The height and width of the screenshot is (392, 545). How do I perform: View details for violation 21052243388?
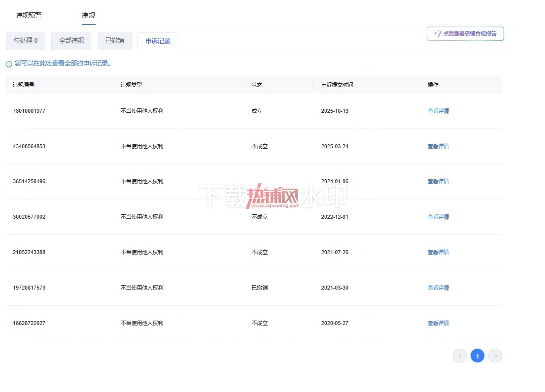click(438, 252)
